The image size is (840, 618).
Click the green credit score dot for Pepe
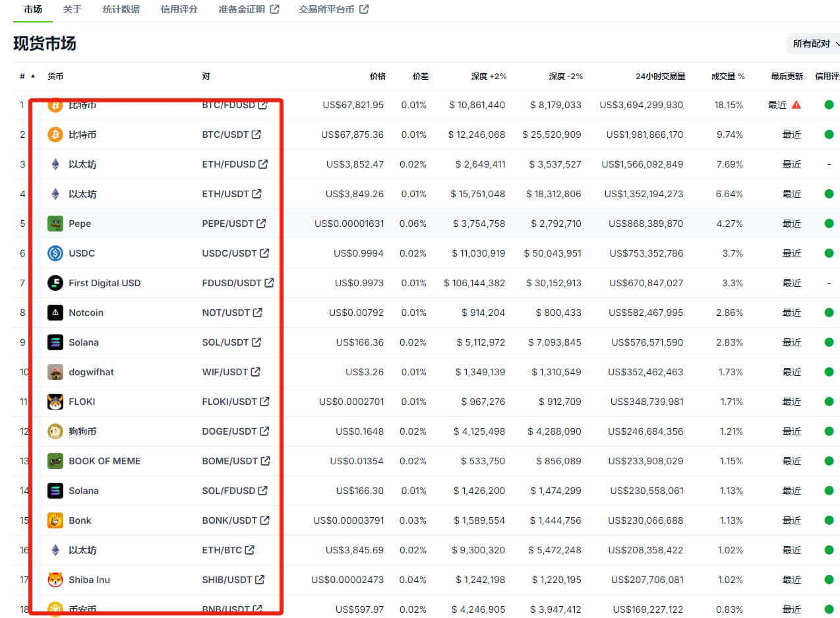pyautogui.click(x=829, y=224)
